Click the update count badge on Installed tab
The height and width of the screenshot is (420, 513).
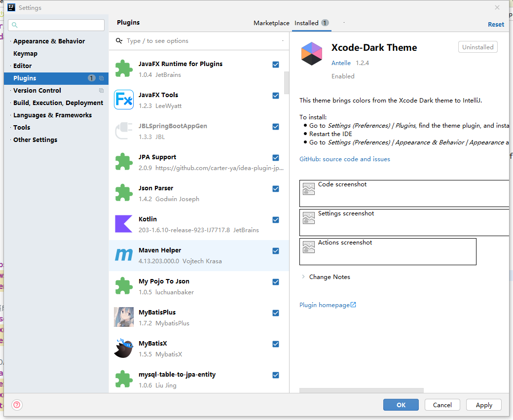point(325,23)
